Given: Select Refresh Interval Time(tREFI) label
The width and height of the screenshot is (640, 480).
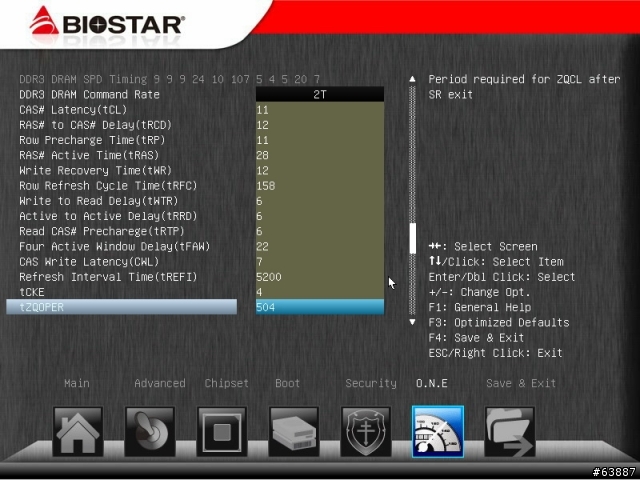Looking at the screenshot, I should 108,277.
